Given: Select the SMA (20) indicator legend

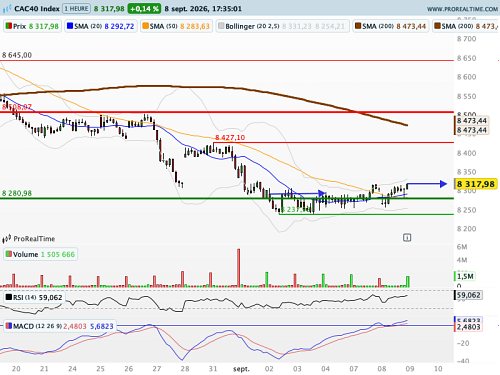Looking at the screenshot, I should (x=100, y=26).
